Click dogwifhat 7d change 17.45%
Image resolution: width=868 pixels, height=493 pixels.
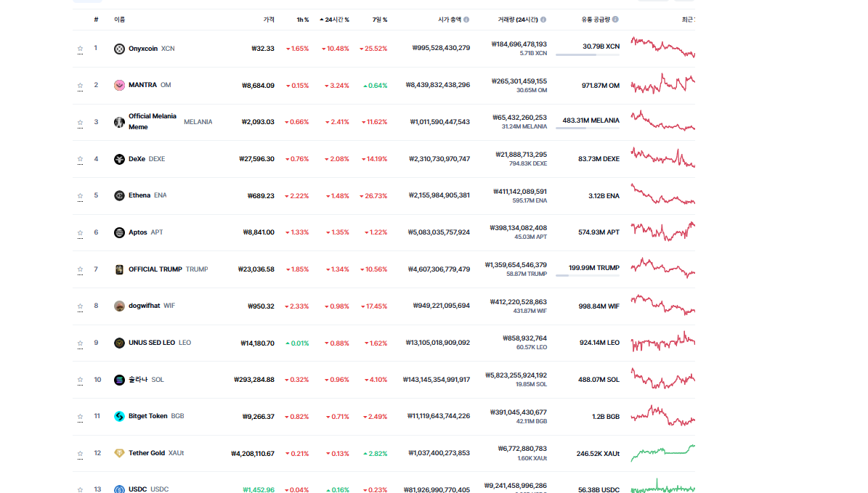[x=374, y=306]
